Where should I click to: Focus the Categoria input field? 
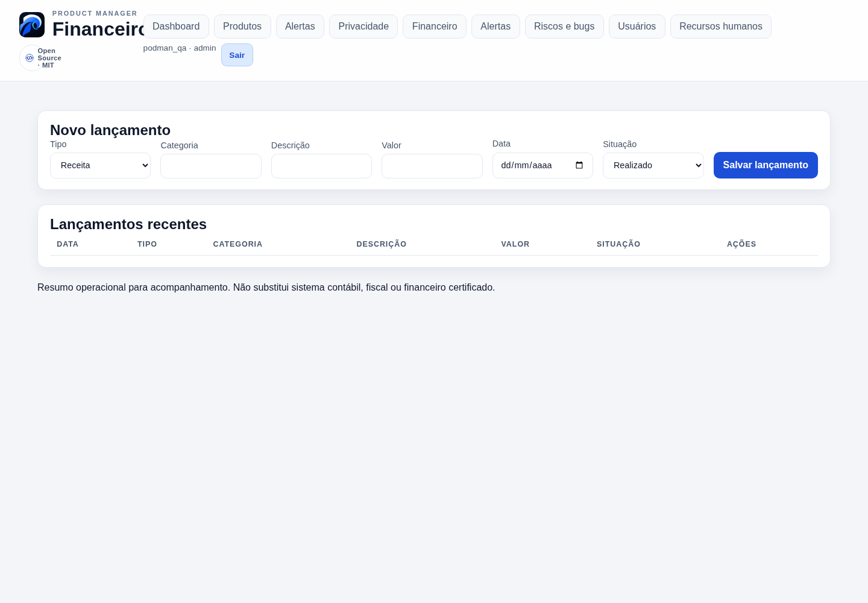[x=211, y=166]
